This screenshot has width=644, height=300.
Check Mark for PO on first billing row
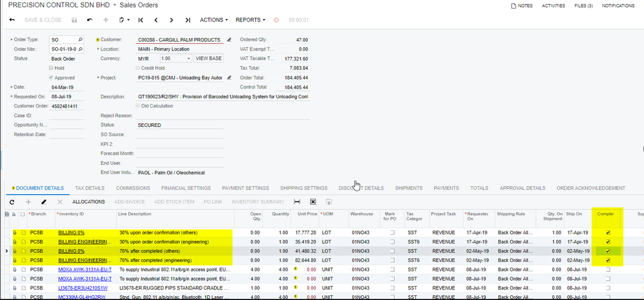click(x=392, y=233)
